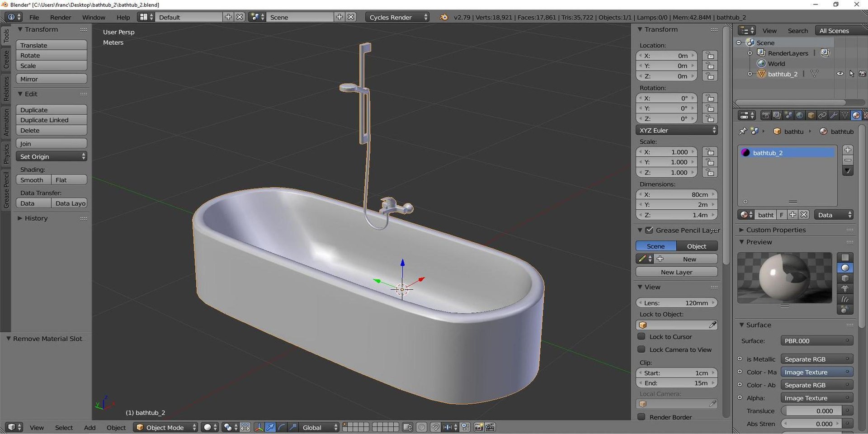The image size is (868, 434).
Task: Enable Render Border checkbox
Action: (641, 417)
